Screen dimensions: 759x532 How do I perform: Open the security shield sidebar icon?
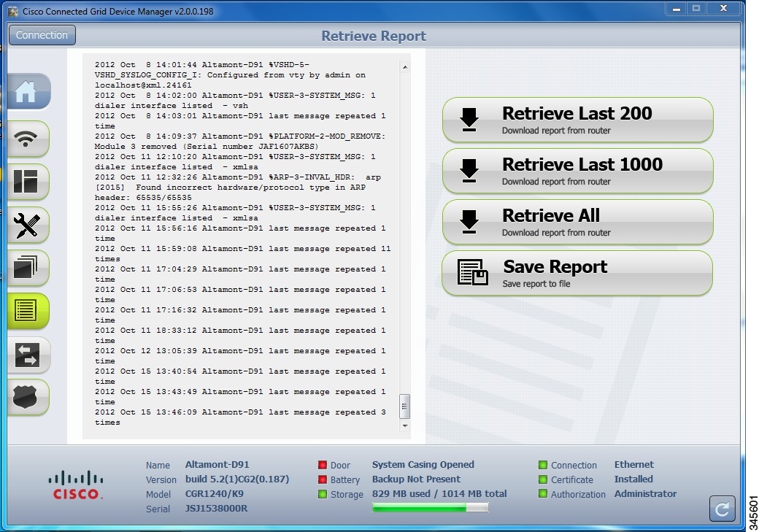tap(28, 398)
